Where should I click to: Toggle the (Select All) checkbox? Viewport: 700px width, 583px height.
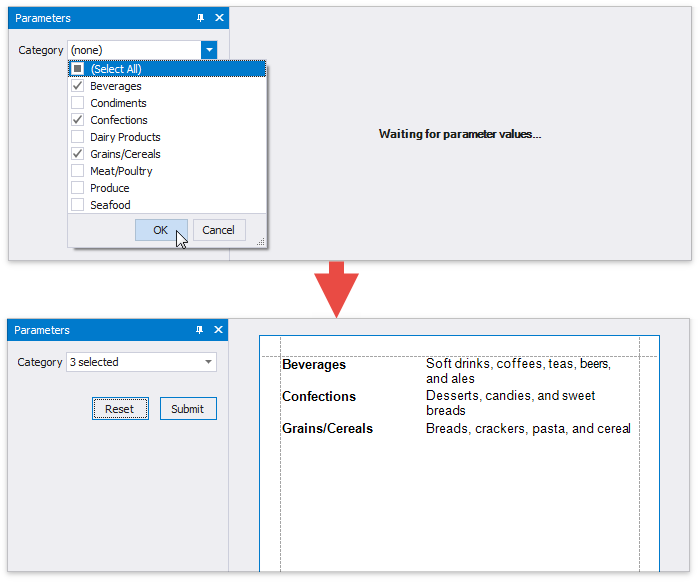pos(77,69)
